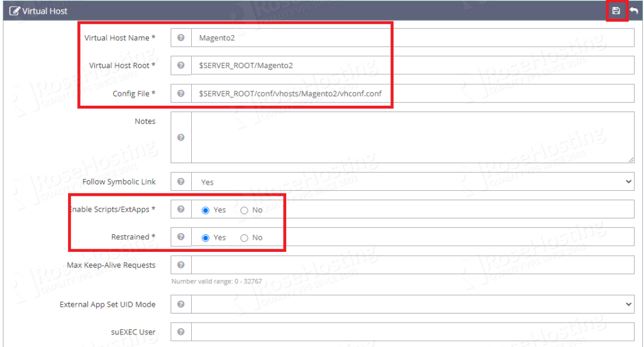The image size is (644, 347).
Task: Click help icon for Max Keep-Alive Requests
Action: pos(181,265)
